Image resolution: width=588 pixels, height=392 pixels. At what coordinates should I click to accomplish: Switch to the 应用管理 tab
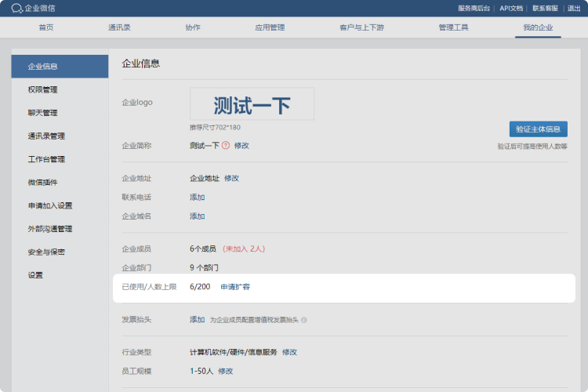(269, 27)
